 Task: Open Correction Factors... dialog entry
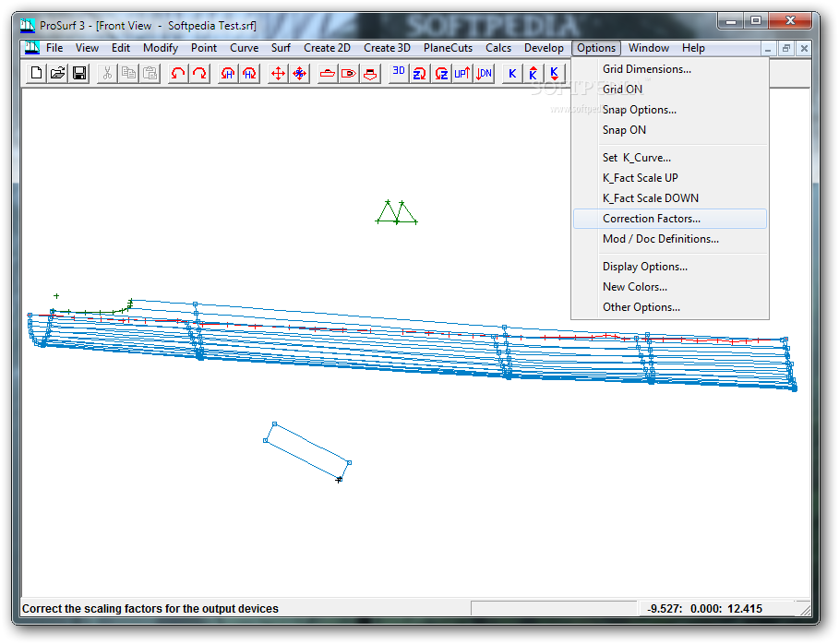(670, 219)
